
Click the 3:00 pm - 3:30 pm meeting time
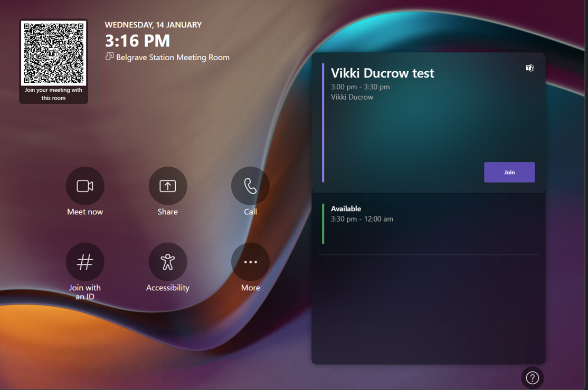(x=360, y=87)
